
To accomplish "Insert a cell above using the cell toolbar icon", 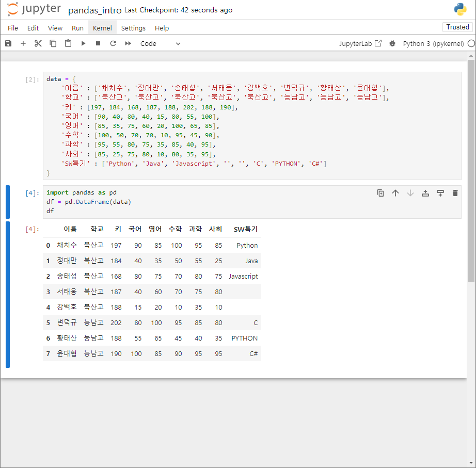I will 425,193.
